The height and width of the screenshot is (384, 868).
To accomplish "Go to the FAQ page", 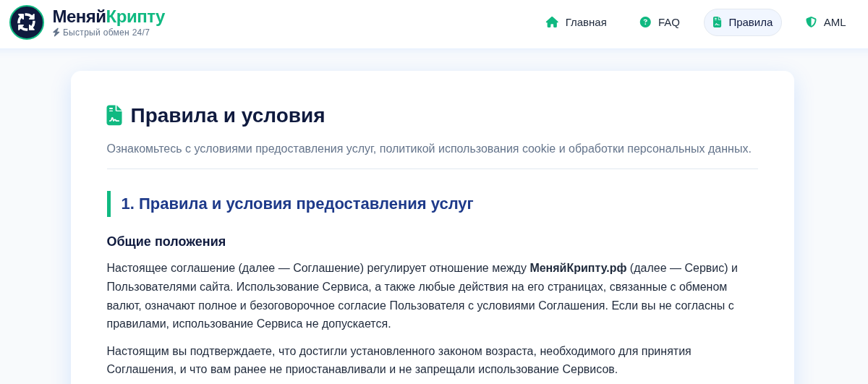I will pos(660,22).
